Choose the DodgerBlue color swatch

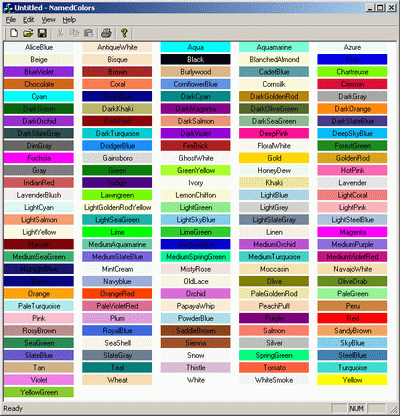pyautogui.click(x=117, y=146)
